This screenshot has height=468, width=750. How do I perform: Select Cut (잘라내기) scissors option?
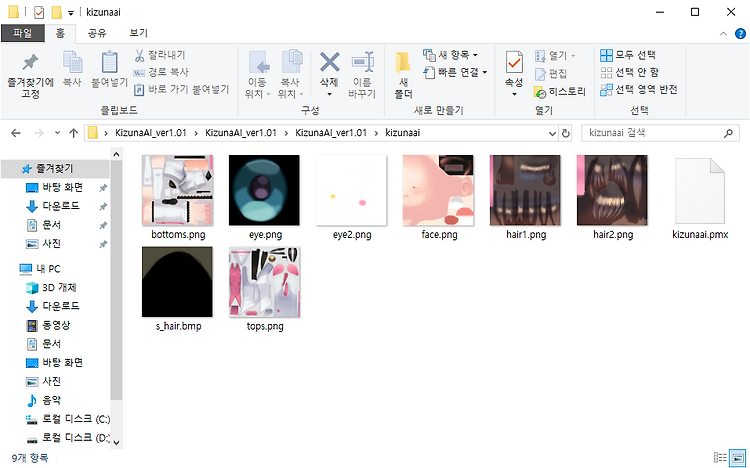coord(160,55)
